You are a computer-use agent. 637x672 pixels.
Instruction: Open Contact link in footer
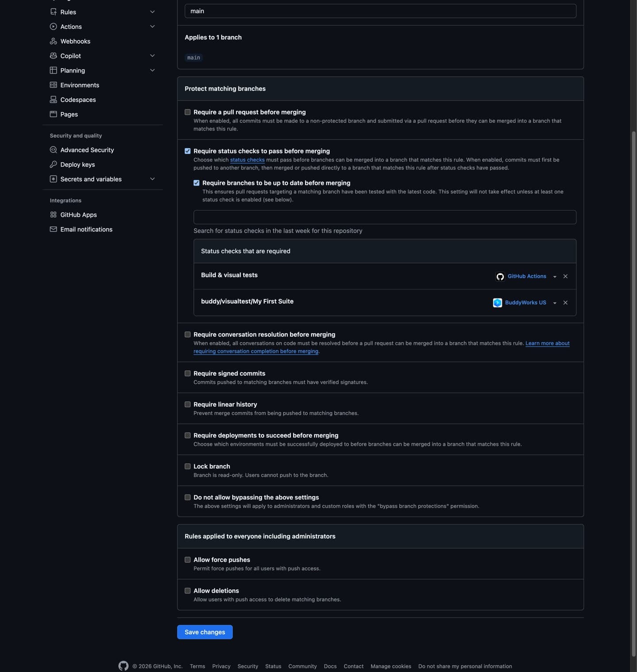353,666
